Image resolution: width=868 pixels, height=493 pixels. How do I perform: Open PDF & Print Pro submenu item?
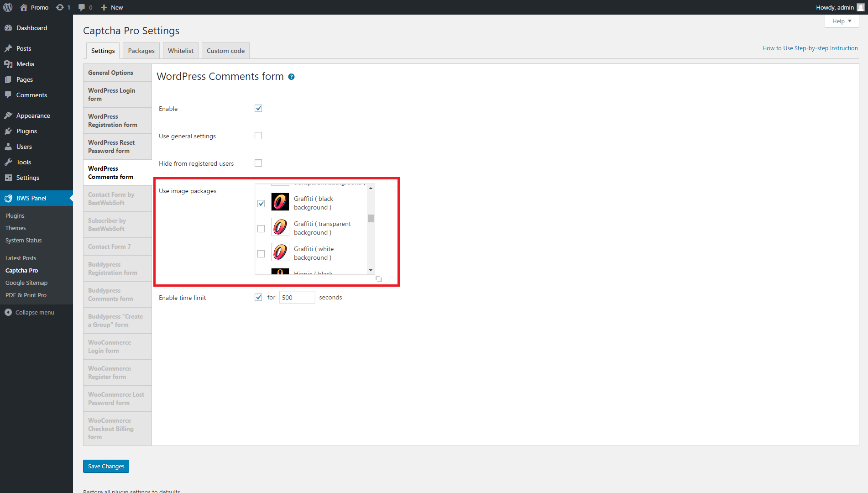coord(26,295)
